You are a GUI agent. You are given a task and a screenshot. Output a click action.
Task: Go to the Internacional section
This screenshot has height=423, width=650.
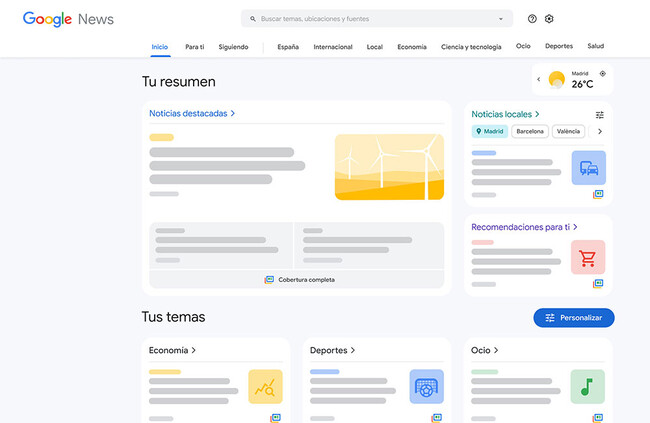click(333, 47)
